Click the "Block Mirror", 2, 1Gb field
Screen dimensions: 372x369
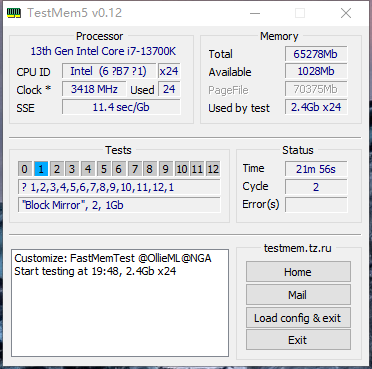[x=119, y=205]
